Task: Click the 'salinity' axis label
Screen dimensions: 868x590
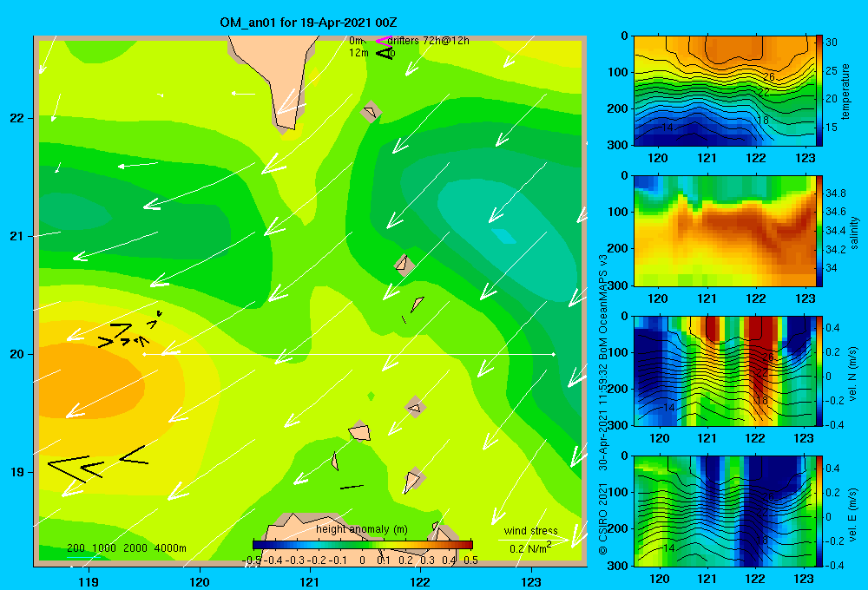Action: [x=855, y=233]
